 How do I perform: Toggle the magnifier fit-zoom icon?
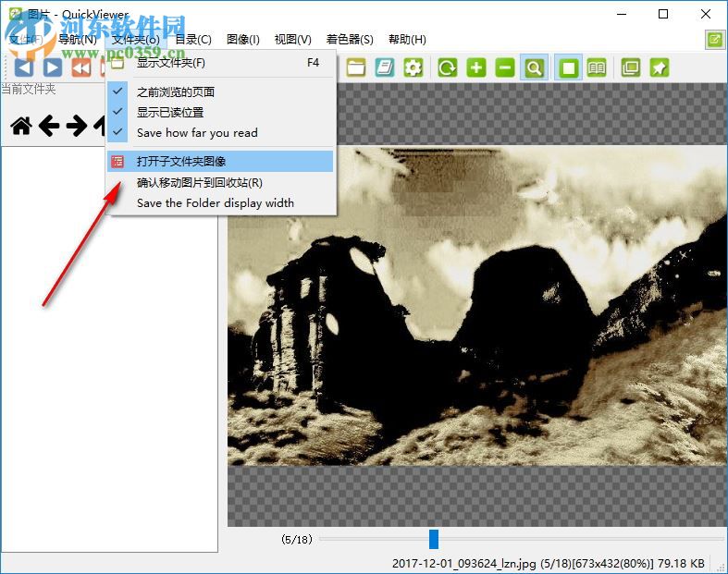[534, 67]
